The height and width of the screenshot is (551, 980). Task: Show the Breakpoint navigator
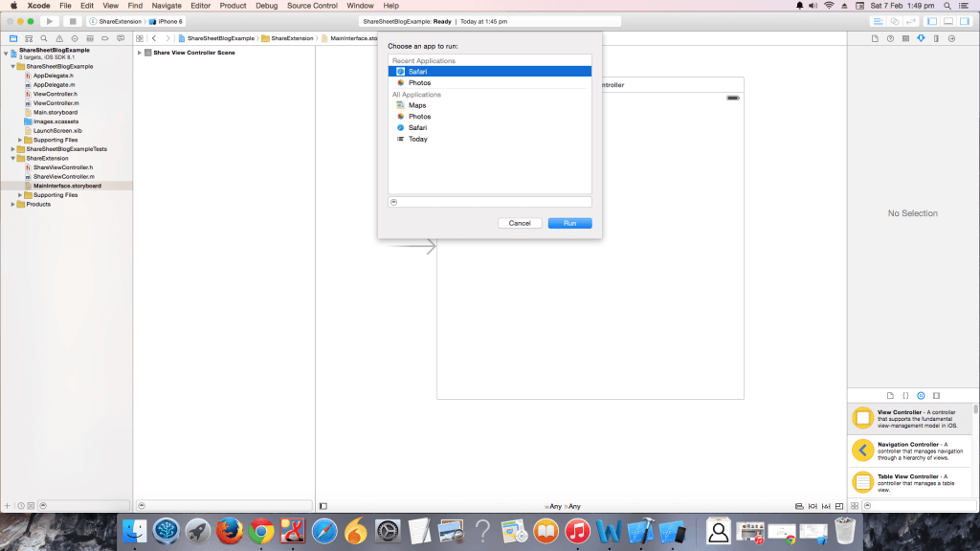pyautogui.click(x=105, y=38)
